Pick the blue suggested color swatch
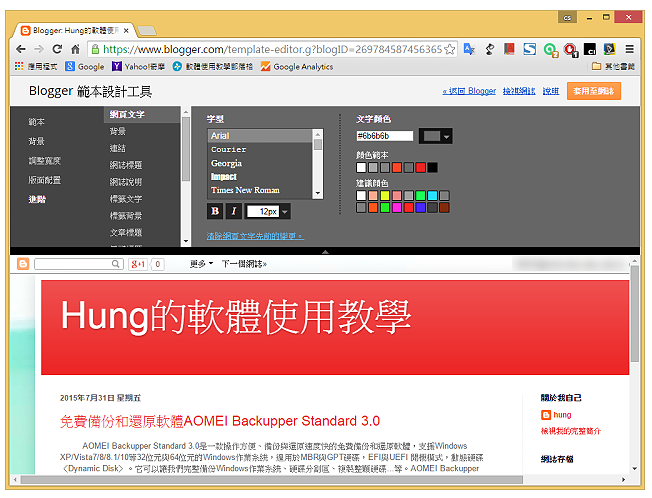652x498 pixels. [x=420, y=207]
